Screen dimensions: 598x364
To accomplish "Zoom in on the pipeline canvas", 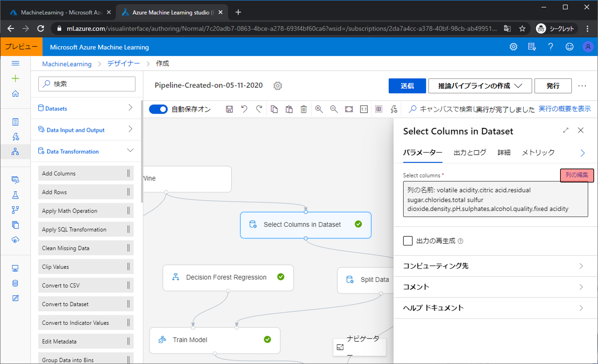I will coord(319,109).
